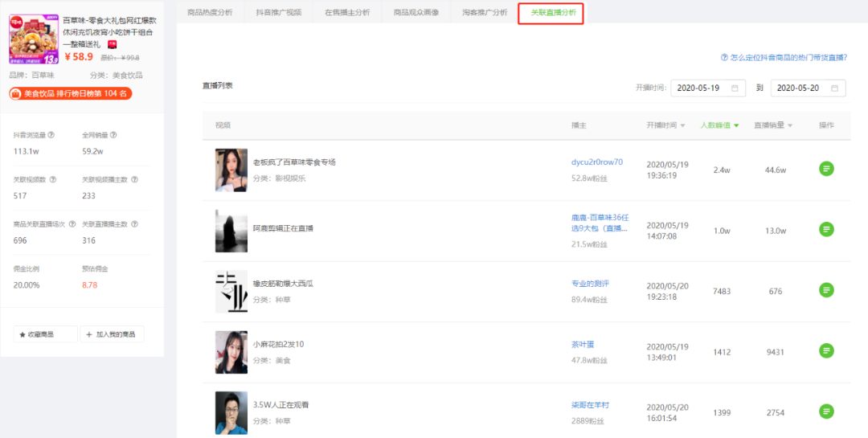Click sales value 9431
This screenshot has width=868, height=438.
[x=775, y=352]
